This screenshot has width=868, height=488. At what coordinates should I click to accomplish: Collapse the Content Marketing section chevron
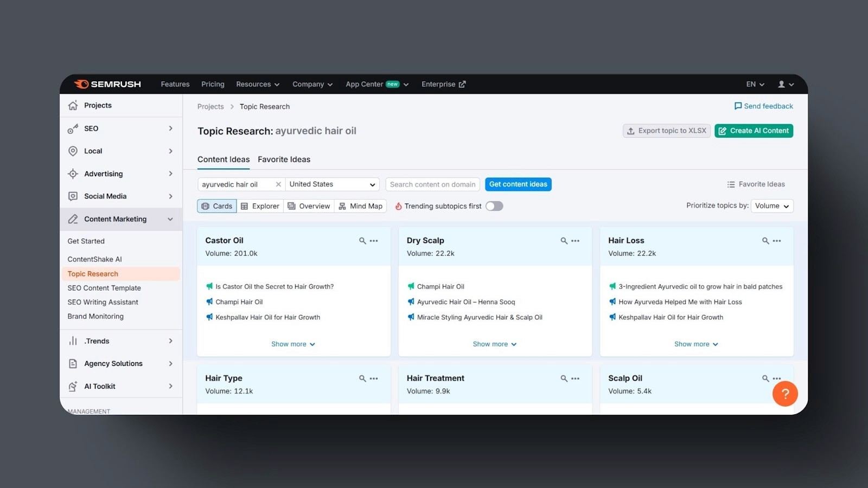tap(170, 219)
